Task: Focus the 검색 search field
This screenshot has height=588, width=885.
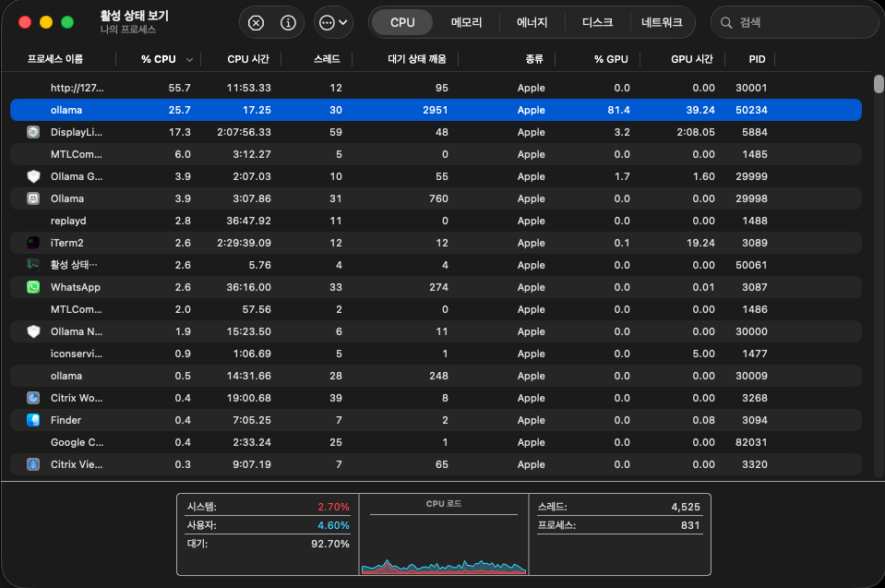Action: click(x=795, y=22)
